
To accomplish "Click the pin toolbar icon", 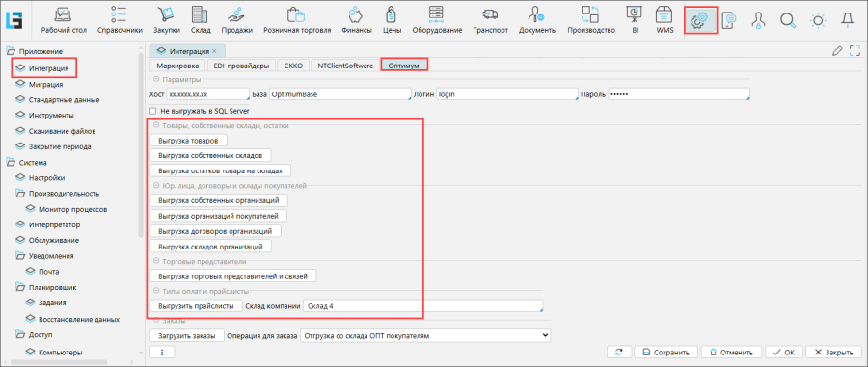I will [847, 20].
